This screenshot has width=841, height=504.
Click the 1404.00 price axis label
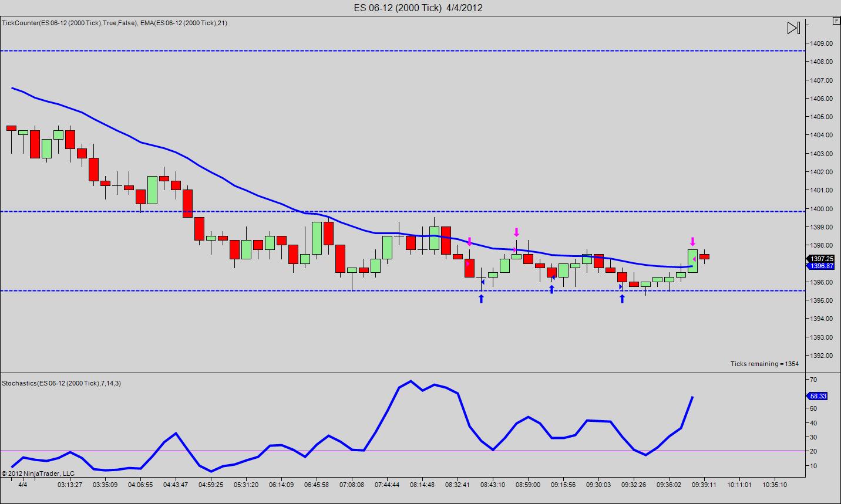pyautogui.click(x=821, y=135)
